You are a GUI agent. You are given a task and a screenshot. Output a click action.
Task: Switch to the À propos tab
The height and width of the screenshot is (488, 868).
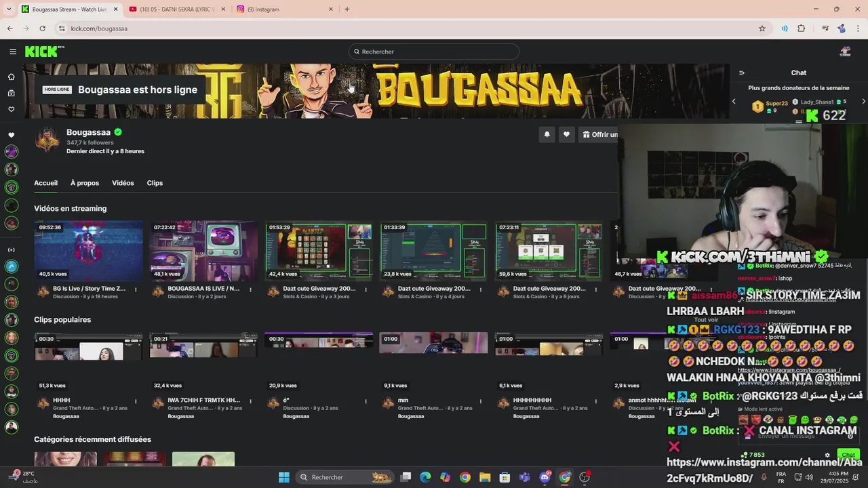(x=85, y=183)
